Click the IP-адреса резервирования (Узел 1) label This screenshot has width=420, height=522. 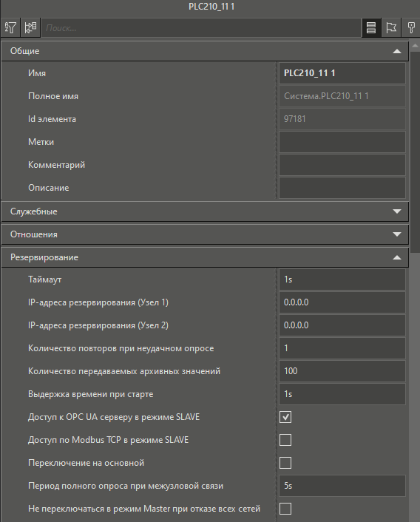98,302
